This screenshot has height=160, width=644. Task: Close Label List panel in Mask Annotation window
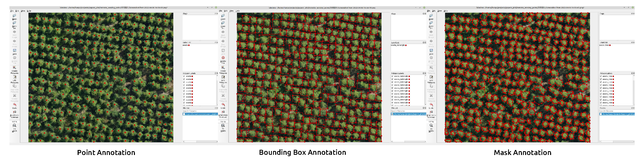click(x=634, y=42)
